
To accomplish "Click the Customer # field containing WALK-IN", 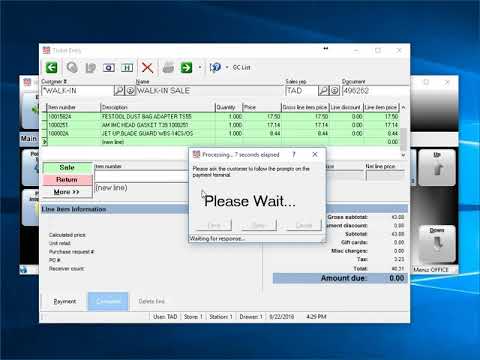I will [77, 91].
